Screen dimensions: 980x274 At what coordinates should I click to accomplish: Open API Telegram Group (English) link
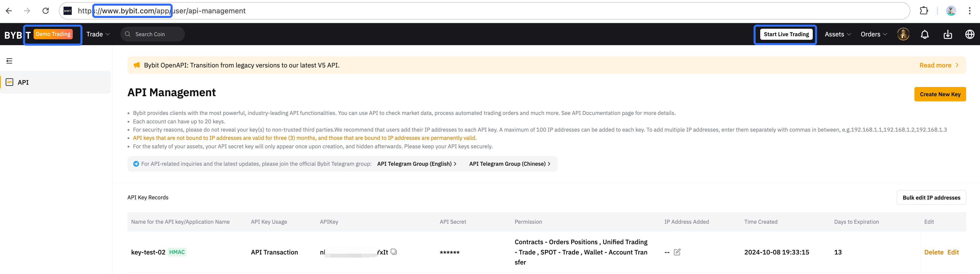coord(416,164)
